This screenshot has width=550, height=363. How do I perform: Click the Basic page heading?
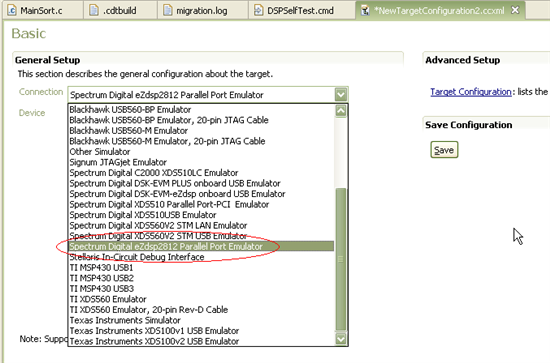point(29,34)
